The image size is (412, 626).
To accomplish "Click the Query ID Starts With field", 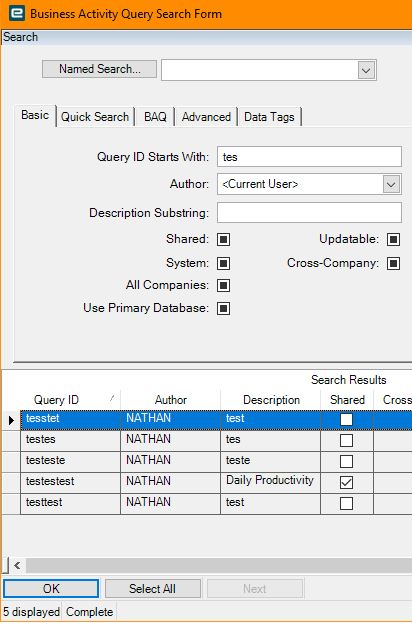I will coord(309,156).
